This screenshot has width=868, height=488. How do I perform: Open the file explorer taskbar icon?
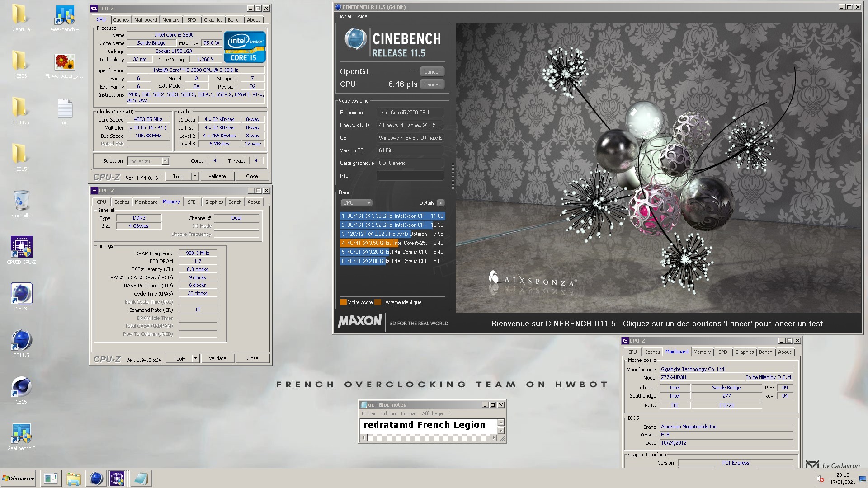pos(73,479)
